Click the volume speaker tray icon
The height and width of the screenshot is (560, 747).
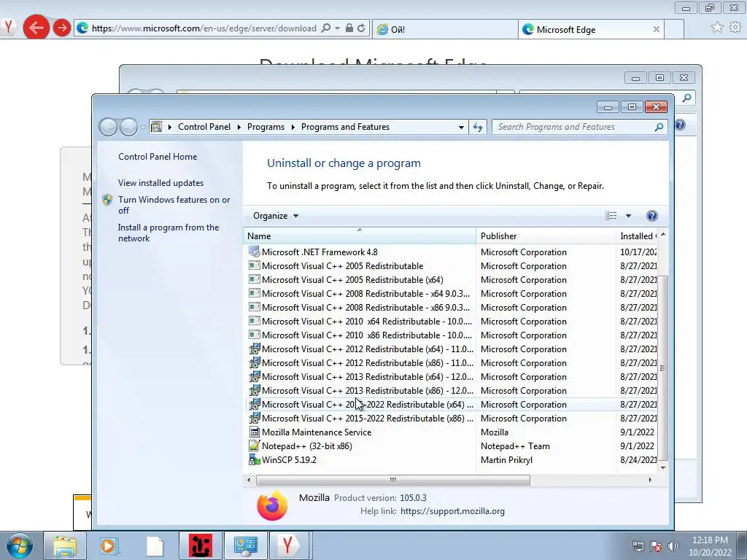(673, 546)
